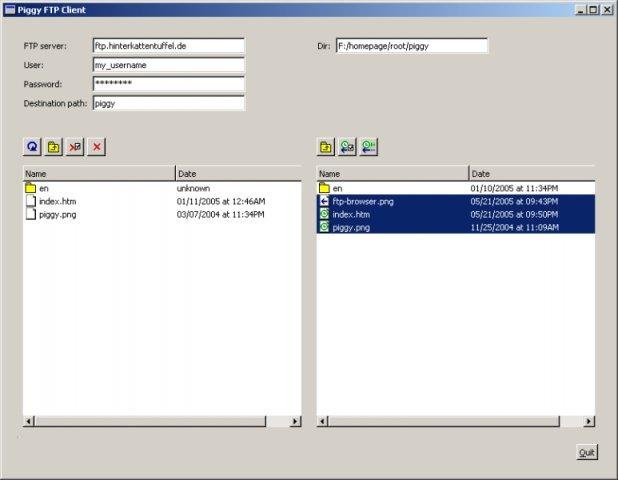
Task: Click date 03/07/2004 at 11:34PM
Action: (220, 214)
